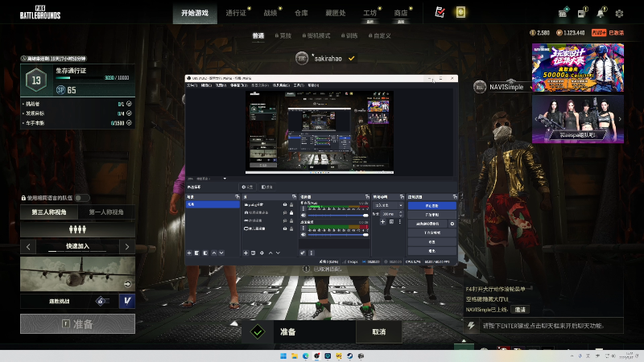
Task: Add a scene transition with plus icon
Action: click(383, 222)
